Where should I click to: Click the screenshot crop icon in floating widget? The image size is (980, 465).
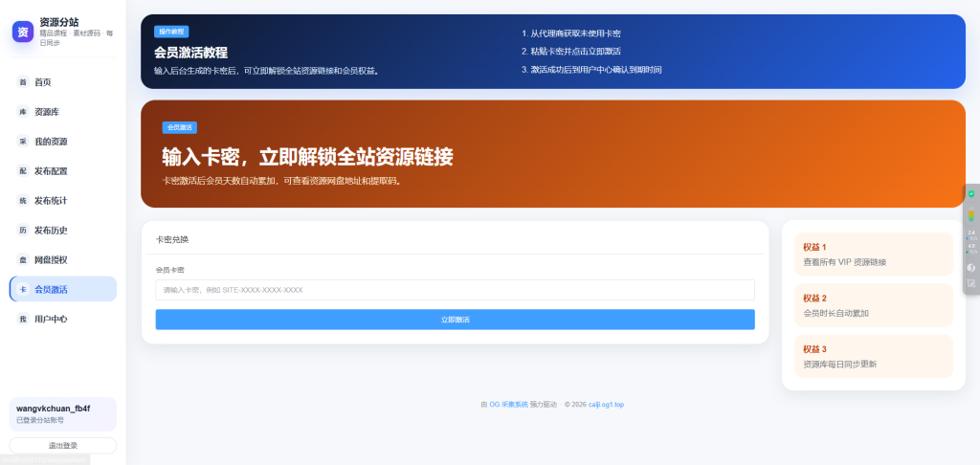point(971,283)
